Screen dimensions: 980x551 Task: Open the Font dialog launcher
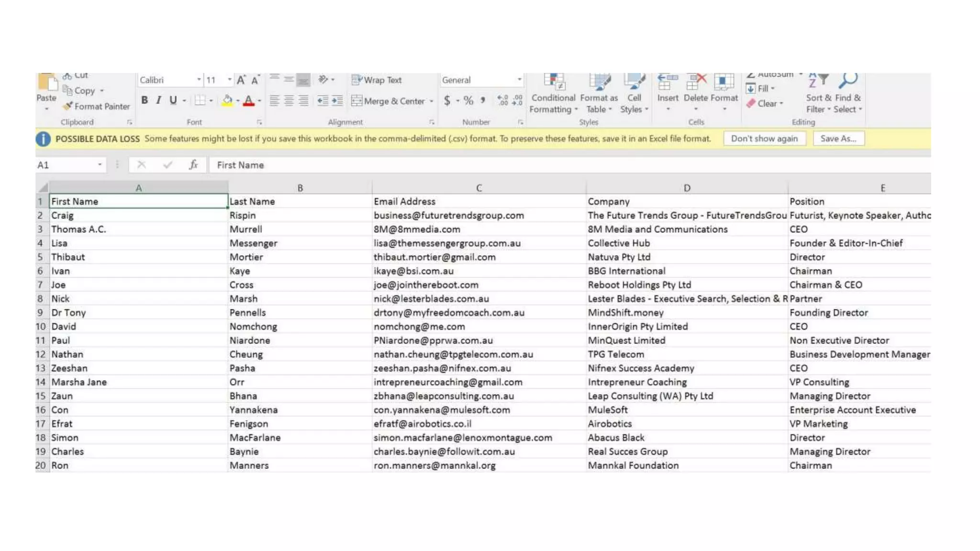259,122
